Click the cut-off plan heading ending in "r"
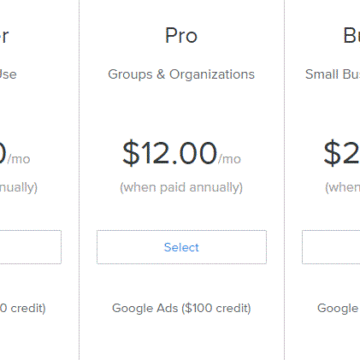 4,36
